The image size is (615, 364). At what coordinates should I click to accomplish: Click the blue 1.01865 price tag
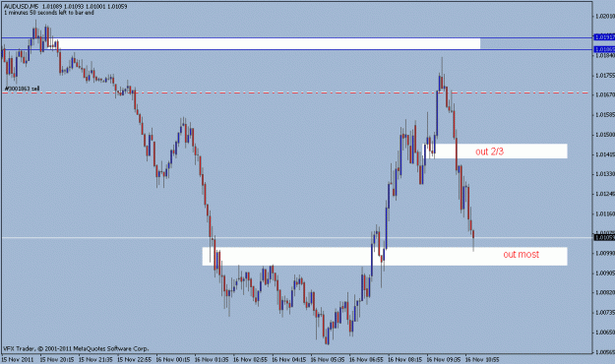click(x=604, y=49)
